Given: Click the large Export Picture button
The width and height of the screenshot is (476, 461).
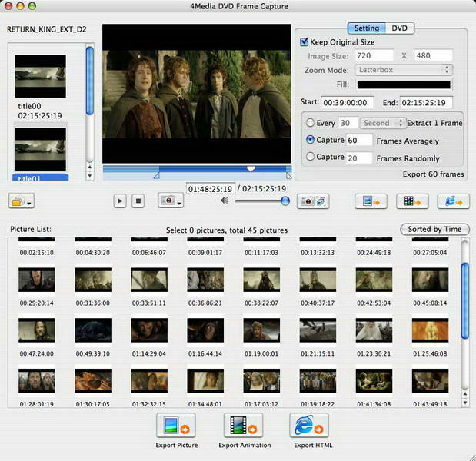Looking at the screenshot, I should pyautogui.click(x=177, y=425).
